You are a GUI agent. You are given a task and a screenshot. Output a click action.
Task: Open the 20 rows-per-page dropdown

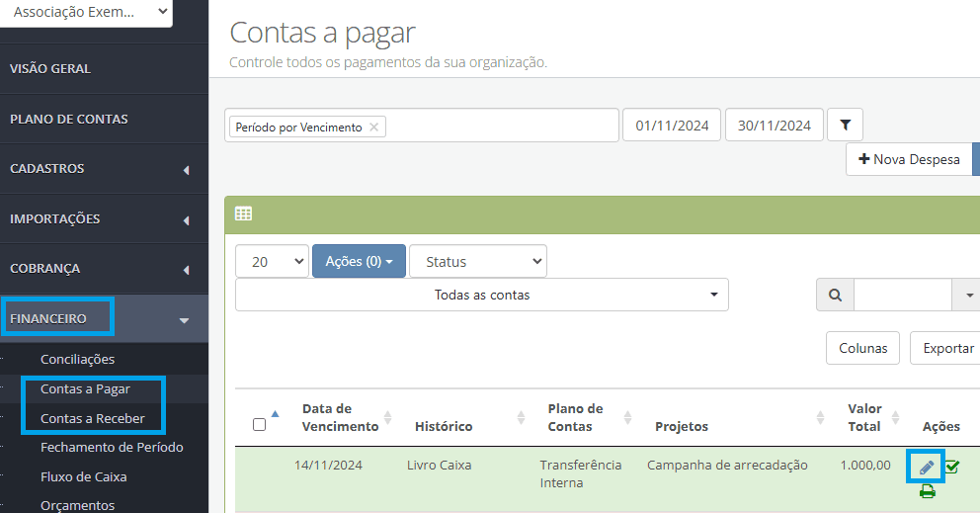pyautogui.click(x=272, y=262)
